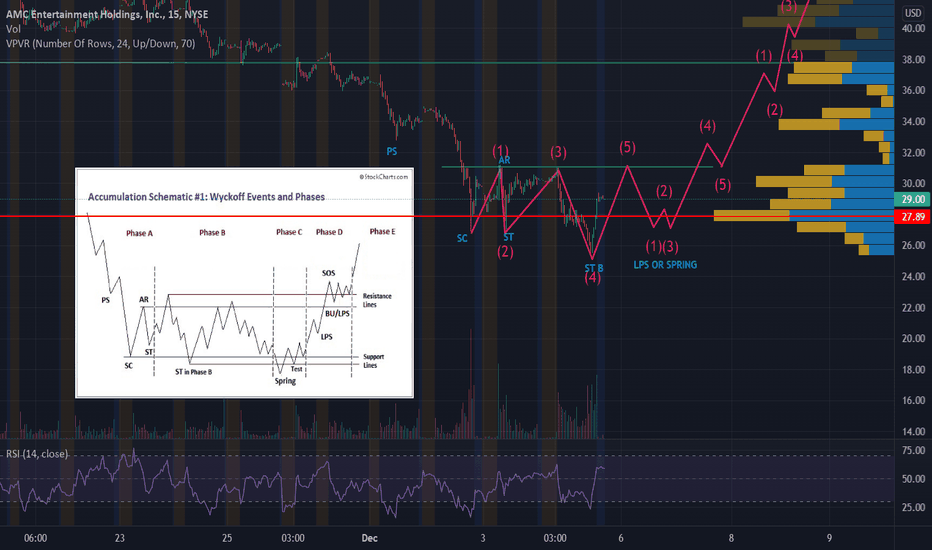
Task: Select the blue AR label on the chart
Action: [x=504, y=161]
